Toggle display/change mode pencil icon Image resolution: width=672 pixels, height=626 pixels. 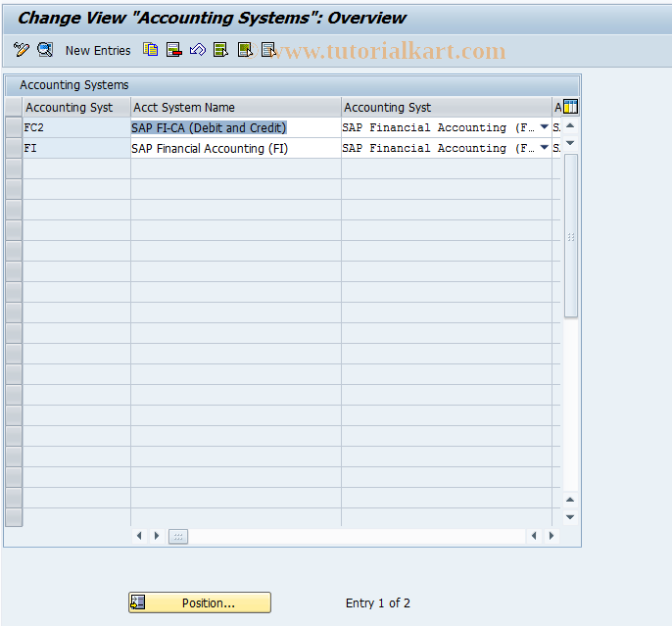click(x=21, y=50)
